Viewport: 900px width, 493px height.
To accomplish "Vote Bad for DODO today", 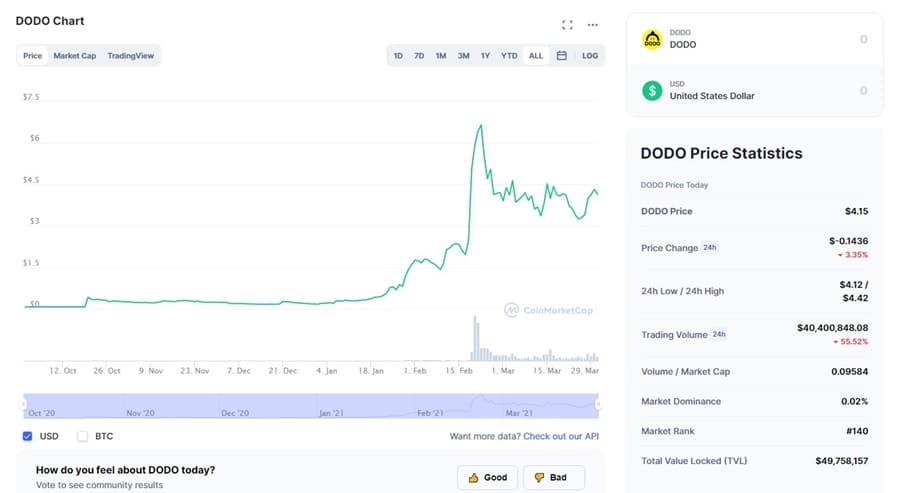I will coord(551,477).
